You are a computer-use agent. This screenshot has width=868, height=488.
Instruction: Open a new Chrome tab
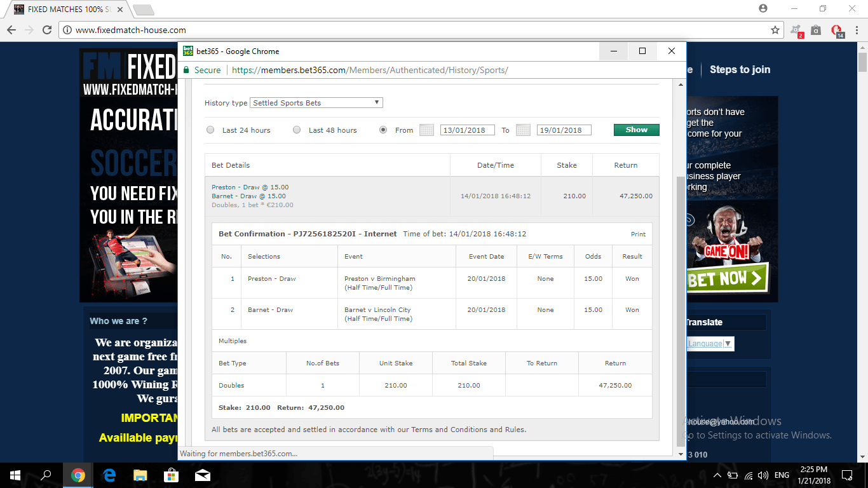(143, 10)
